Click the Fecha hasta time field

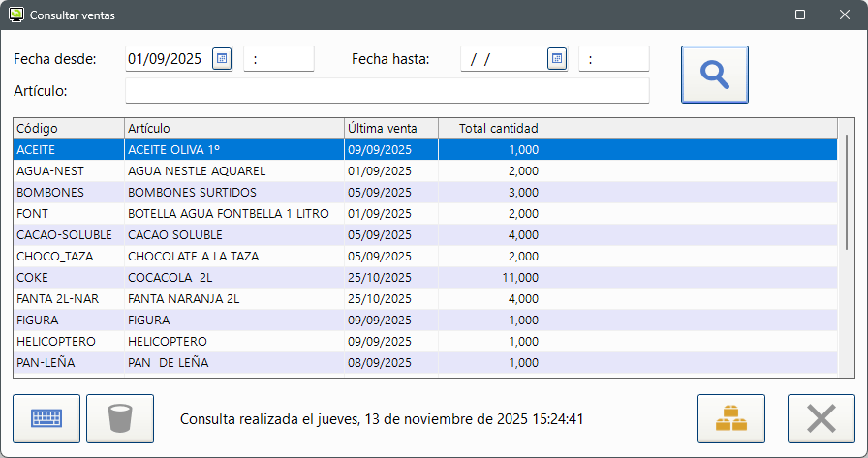pos(613,59)
